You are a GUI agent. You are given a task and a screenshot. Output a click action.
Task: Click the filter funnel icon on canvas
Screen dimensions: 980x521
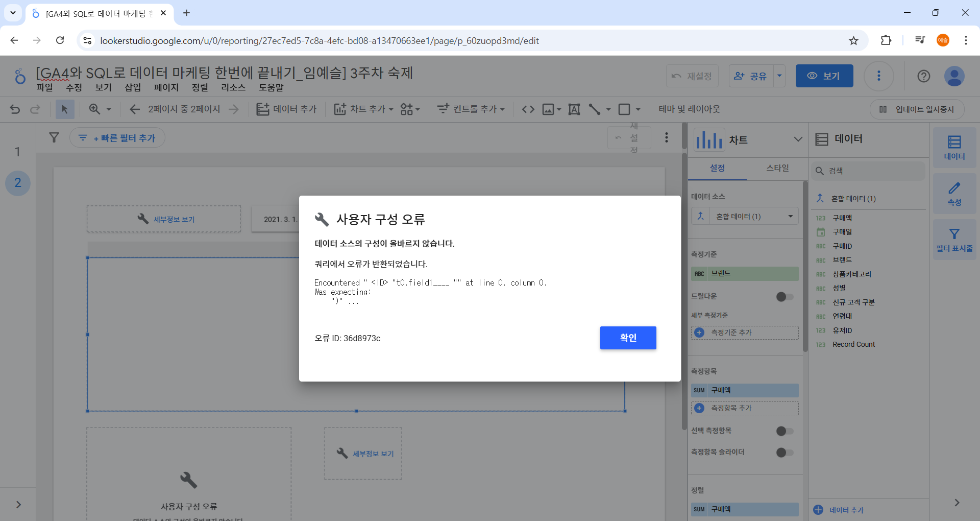(54, 137)
